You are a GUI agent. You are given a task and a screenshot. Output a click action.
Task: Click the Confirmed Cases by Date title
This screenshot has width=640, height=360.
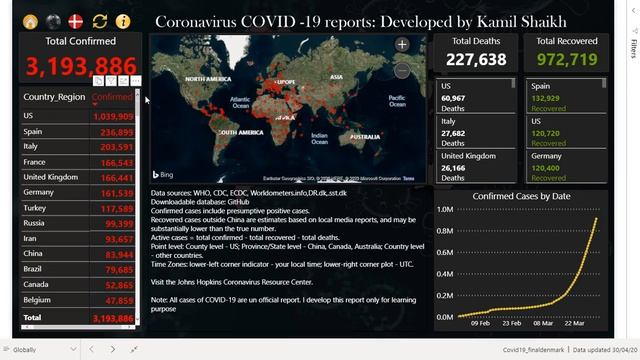point(521,196)
